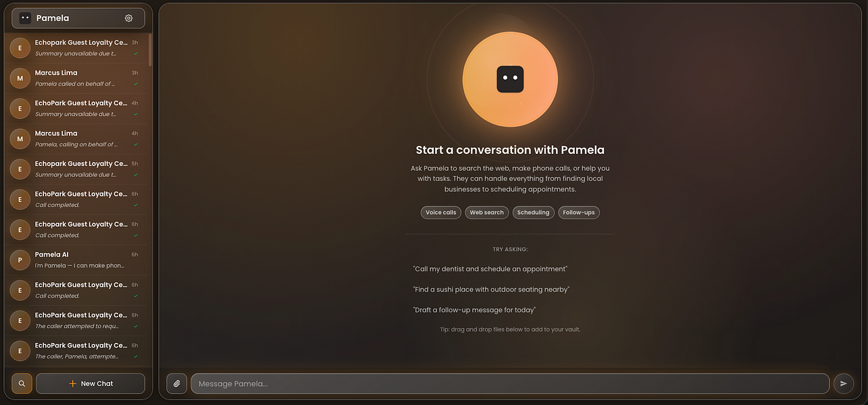Image resolution: width=868 pixels, height=405 pixels.
Task: Select the Voice calls chip
Action: click(441, 213)
